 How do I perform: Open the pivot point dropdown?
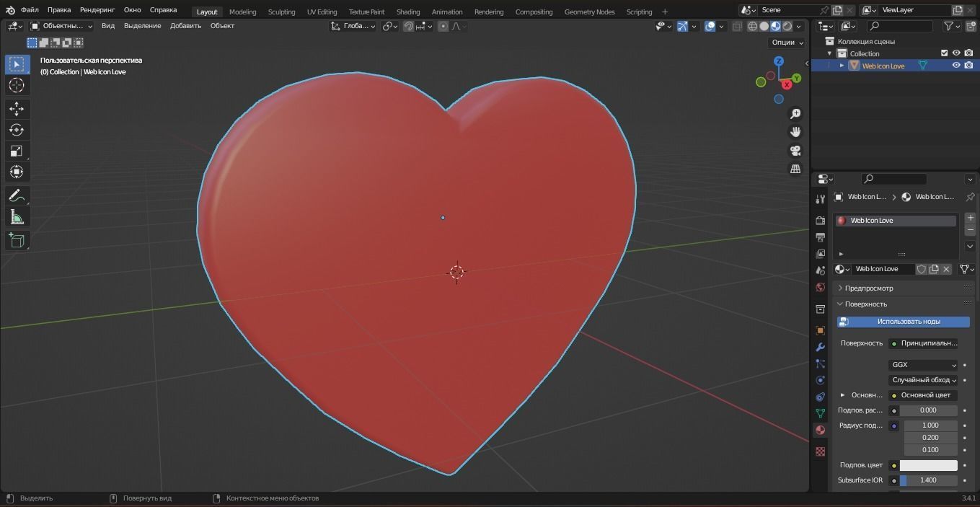[390, 26]
